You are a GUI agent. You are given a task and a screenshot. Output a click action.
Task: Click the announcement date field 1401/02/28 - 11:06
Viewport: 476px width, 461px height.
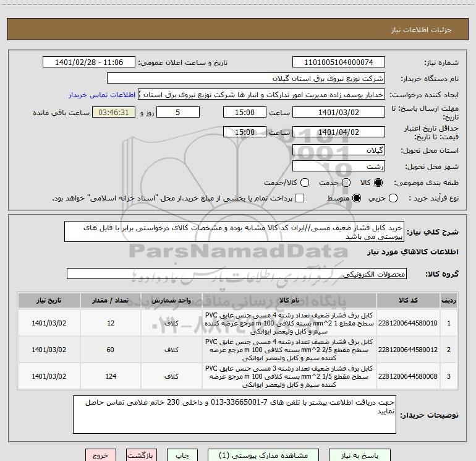[x=89, y=62]
